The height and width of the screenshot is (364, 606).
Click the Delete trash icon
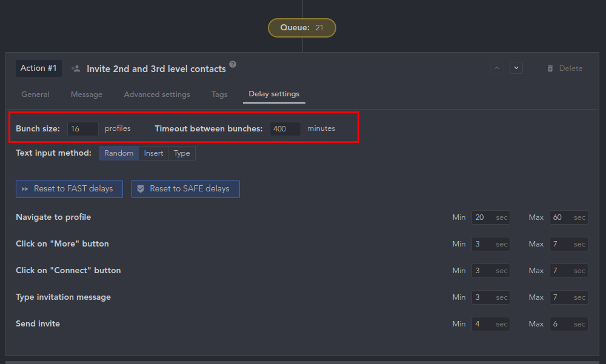(x=550, y=68)
